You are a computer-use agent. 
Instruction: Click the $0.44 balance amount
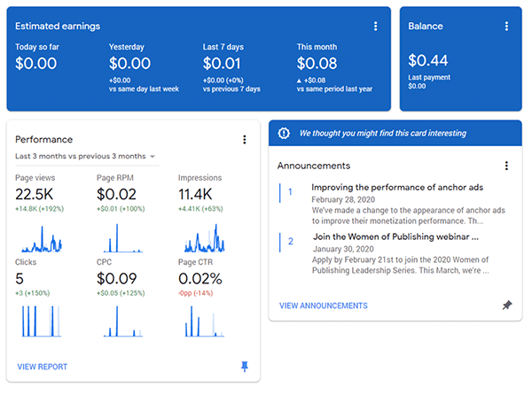pyautogui.click(x=427, y=60)
